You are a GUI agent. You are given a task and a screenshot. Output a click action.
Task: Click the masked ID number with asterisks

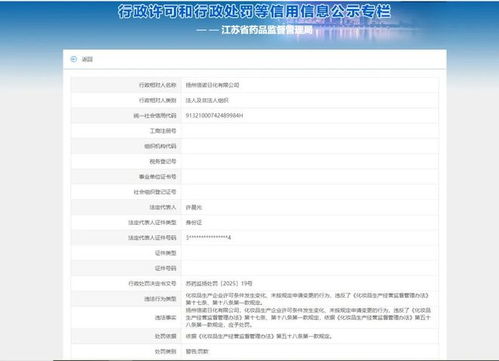(208, 238)
